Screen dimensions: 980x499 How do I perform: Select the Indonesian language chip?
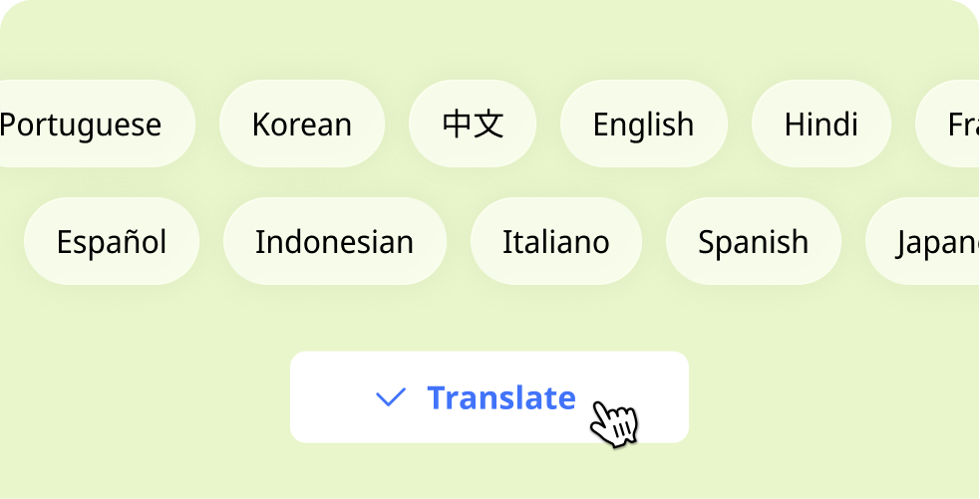point(334,242)
